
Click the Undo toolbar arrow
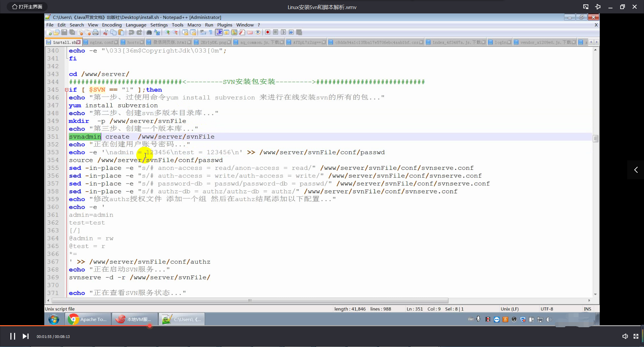[131, 32]
